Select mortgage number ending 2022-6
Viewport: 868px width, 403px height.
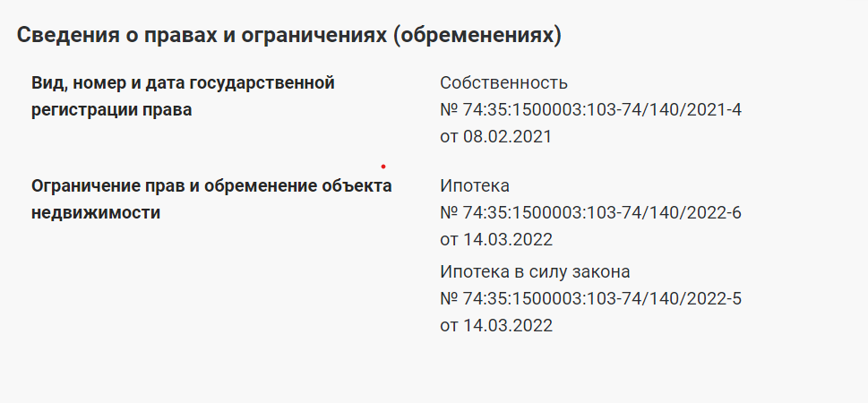pyautogui.click(x=590, y=212)
